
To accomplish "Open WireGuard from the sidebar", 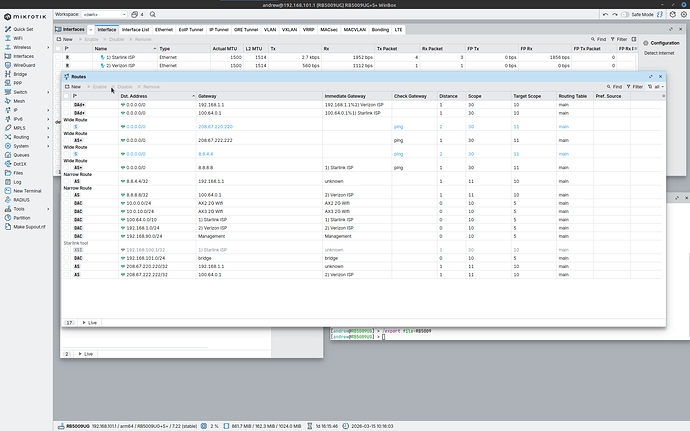I will [24, 65].
